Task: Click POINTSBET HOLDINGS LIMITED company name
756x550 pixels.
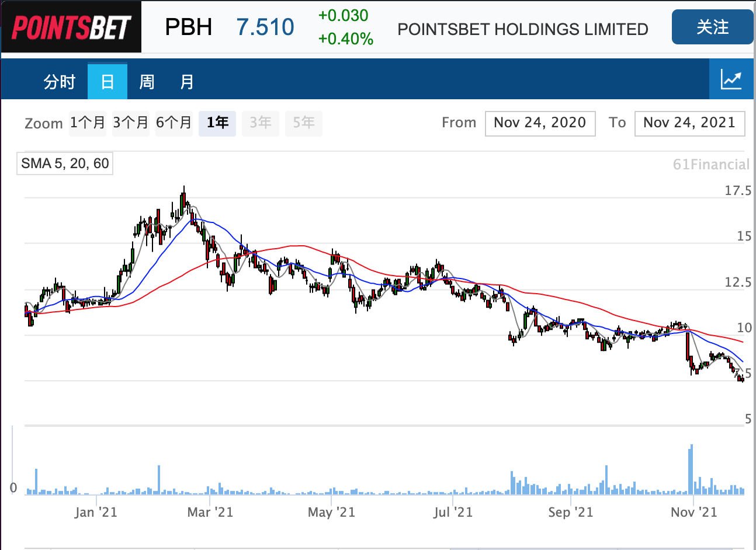Action: (523, 29)
